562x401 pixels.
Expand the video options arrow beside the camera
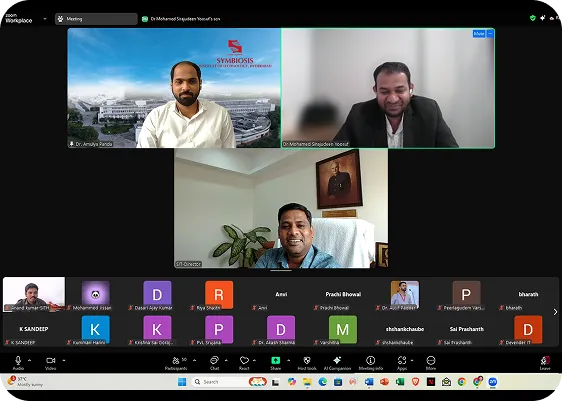[64, 360]
